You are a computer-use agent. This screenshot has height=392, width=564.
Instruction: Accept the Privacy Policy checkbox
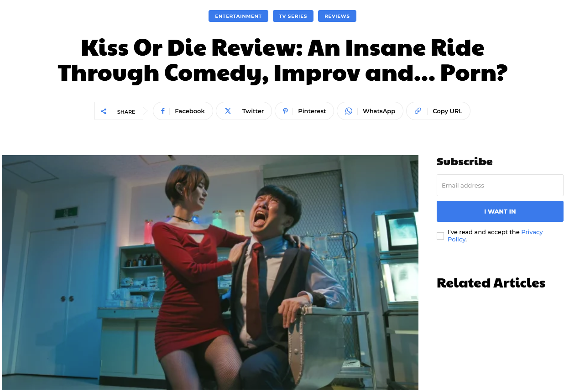tap(440, 236)
